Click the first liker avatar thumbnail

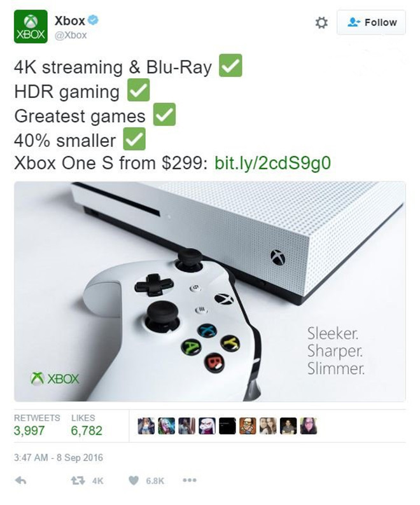point(146,426)
